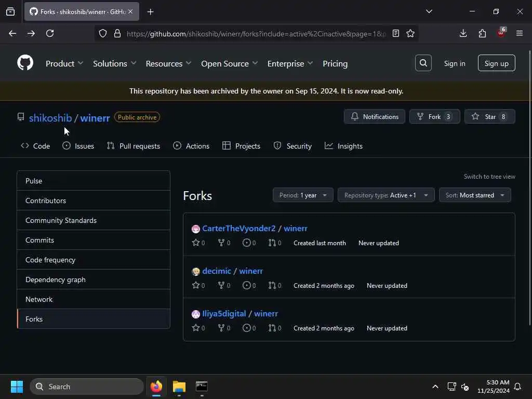Open Windows notification bell
The height and width of the screenshot is (399, 532).
point(518,387)
